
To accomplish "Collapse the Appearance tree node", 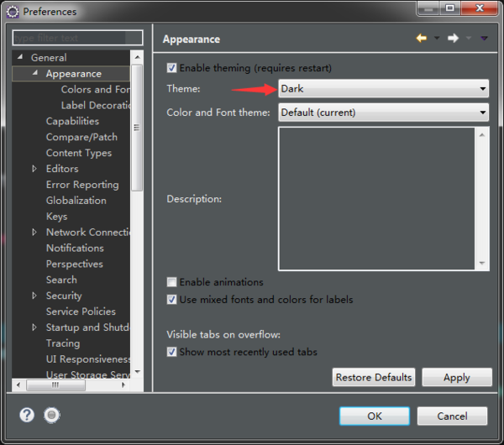I will 35,73.
